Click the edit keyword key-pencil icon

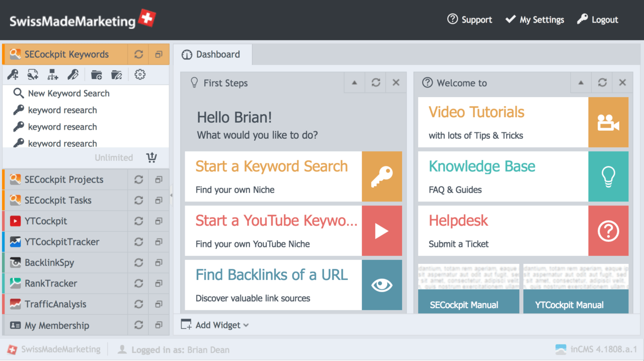[73, 75]
